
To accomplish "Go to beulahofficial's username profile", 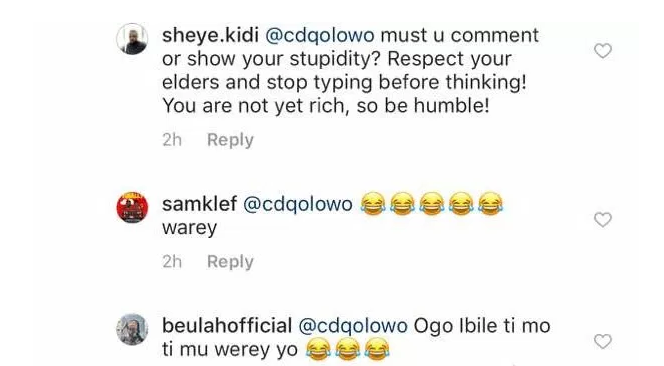I will (x=227, y=326).
